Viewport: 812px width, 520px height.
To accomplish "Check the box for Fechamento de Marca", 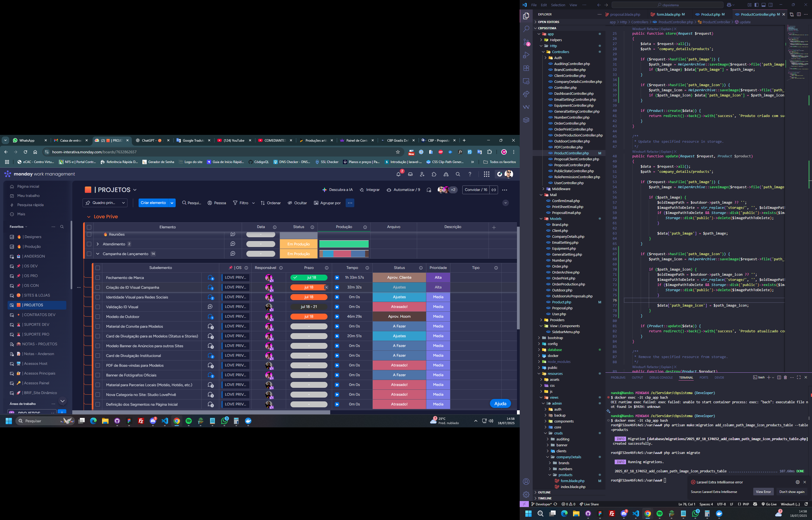I will coord(98,278).
